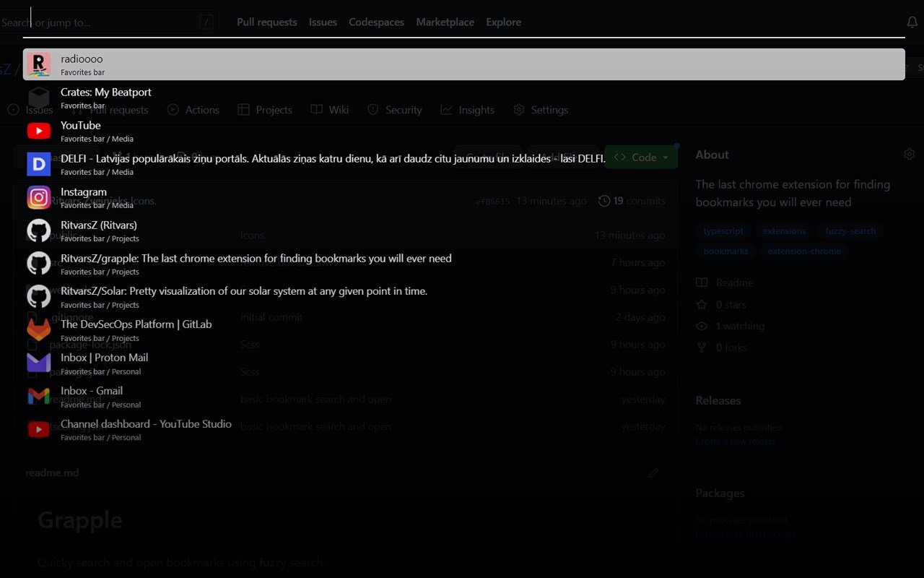Viewport: 924px width, 578px height.
Task: Open the Instagram bookmark icon
Action: [39, 197]
